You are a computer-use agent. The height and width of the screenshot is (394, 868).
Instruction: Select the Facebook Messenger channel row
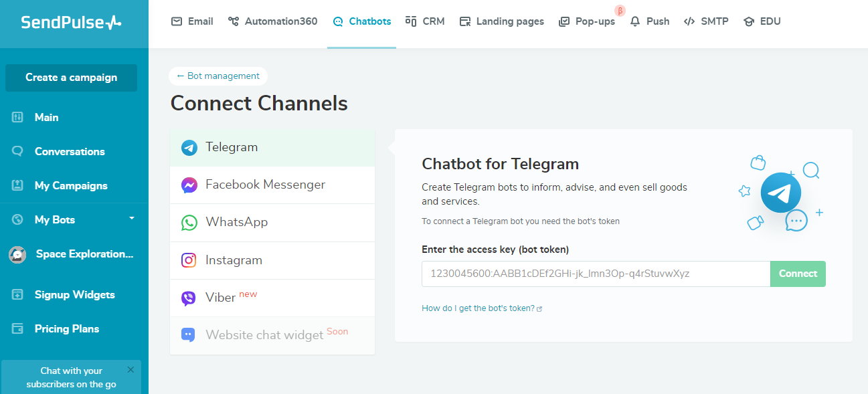tap(272, 185)
